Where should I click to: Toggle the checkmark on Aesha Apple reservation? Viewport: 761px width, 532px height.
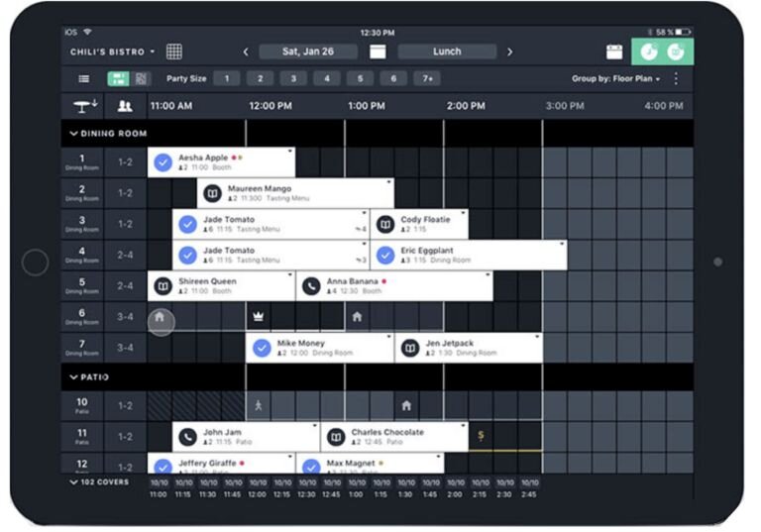pyautogui.click(x=163, y=162)
